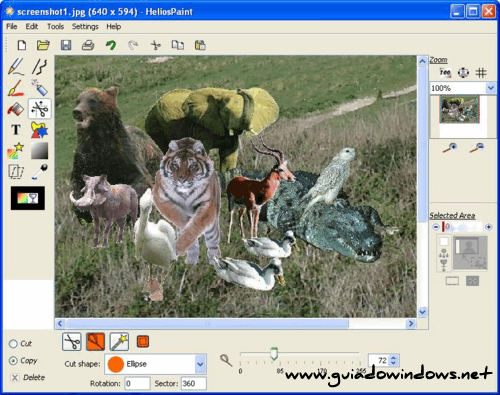Select the Copy radio button
This screenshot has width=500, height=395.
tap(13, 361)
